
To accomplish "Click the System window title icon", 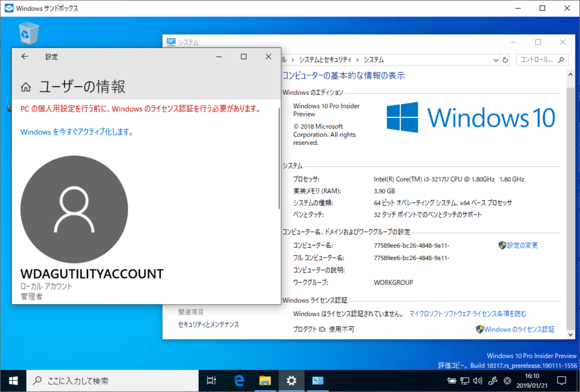I will [171, 42].
